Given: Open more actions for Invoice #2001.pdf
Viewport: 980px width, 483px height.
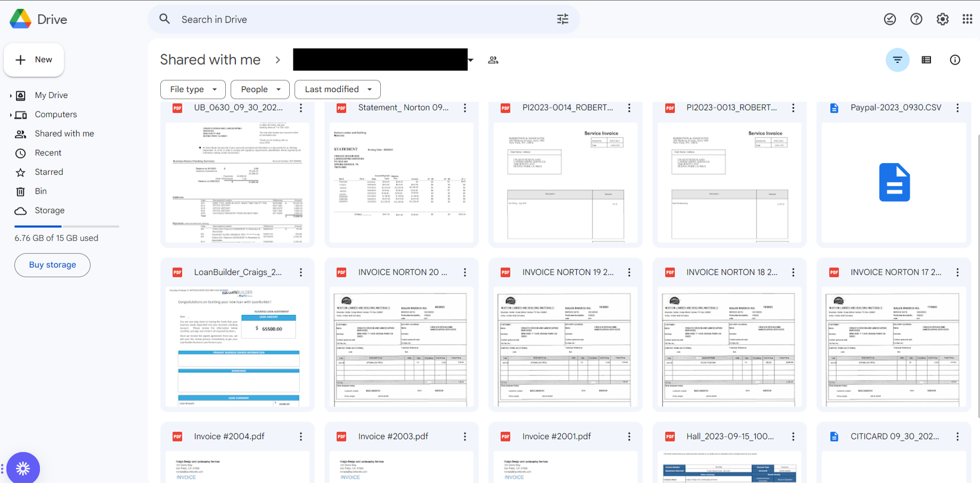Looking at the screenshot, I should click(629, 437).
